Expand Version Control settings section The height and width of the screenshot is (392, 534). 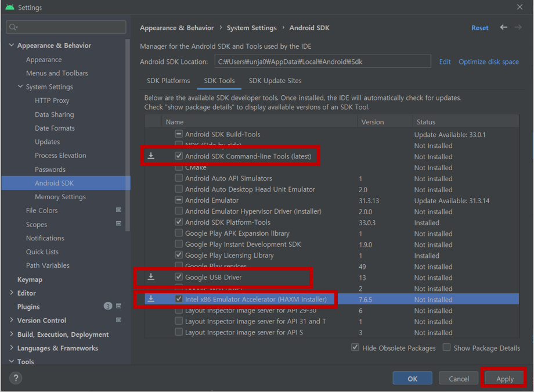click(11, 320)
